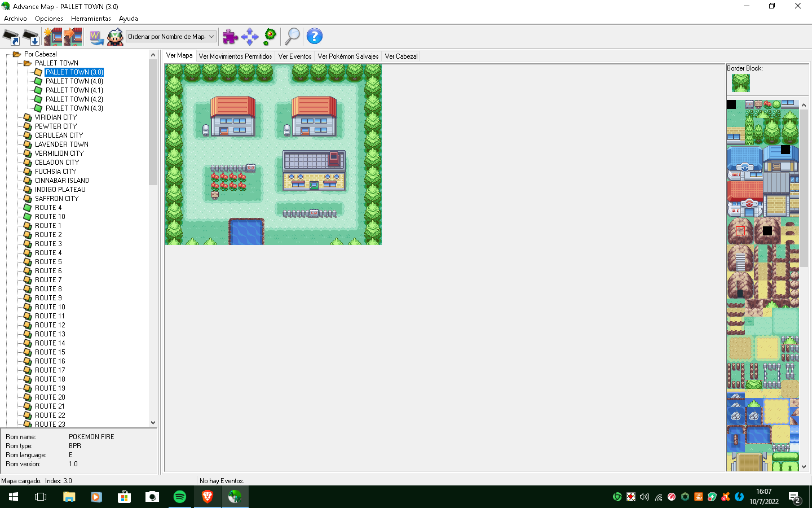Select ROUTE 15 in map tree

point(50,352)
